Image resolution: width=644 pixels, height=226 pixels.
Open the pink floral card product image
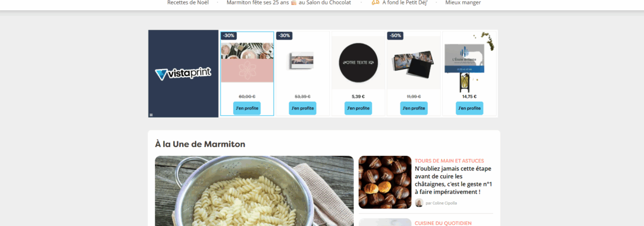pos(247,63)
